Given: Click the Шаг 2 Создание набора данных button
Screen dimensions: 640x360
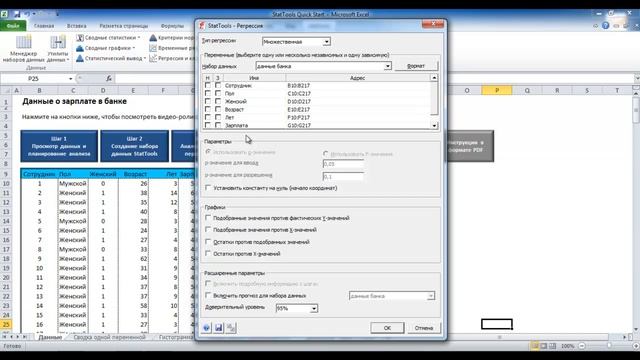Looking at the screenshot, I should [x=134, y=146].
